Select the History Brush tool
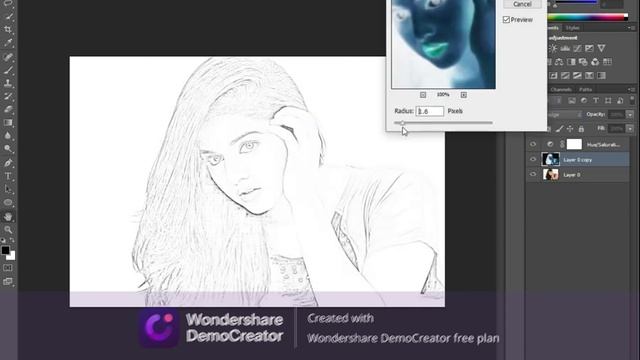This screenshot has height=360, width=640. 9,96
